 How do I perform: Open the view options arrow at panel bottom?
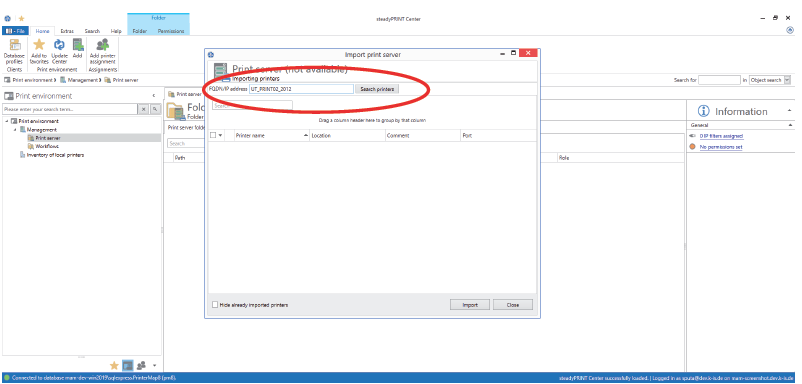(154, 366)
